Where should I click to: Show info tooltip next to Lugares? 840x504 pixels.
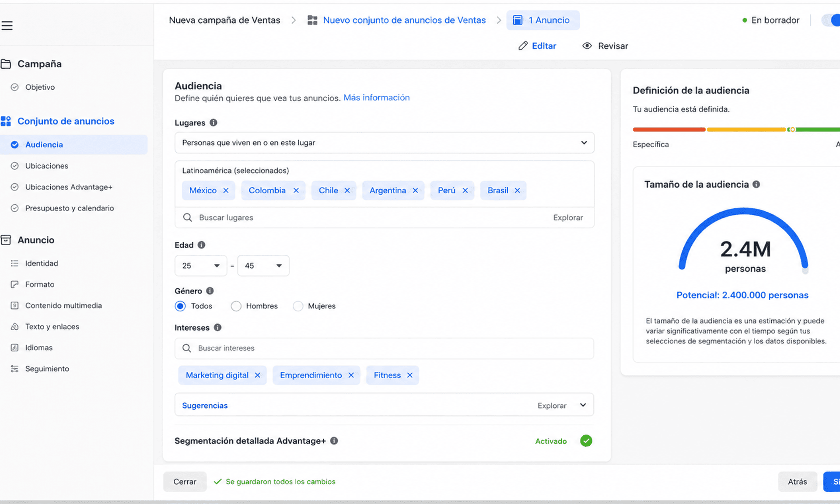(213, 122)
